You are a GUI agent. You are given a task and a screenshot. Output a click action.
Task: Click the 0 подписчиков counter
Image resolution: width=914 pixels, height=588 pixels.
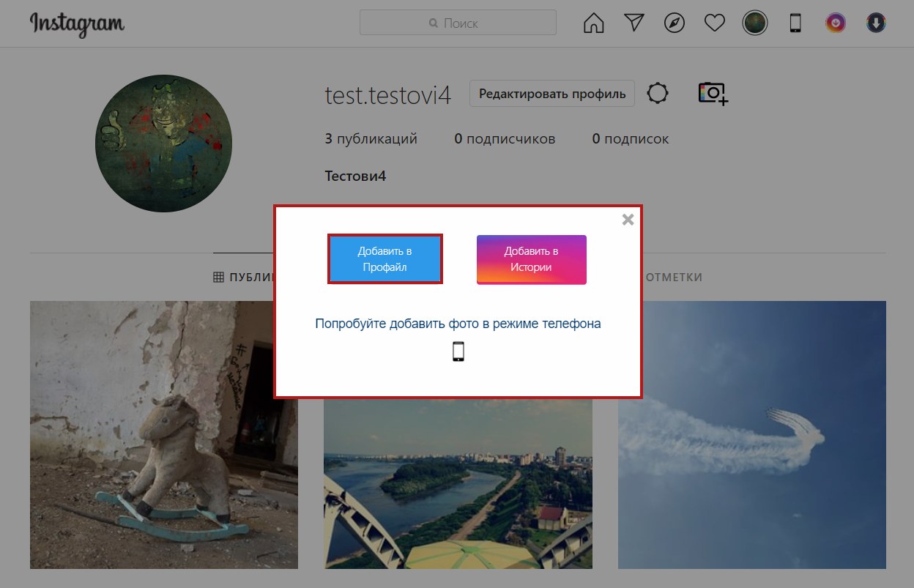[x=505, y=138]
